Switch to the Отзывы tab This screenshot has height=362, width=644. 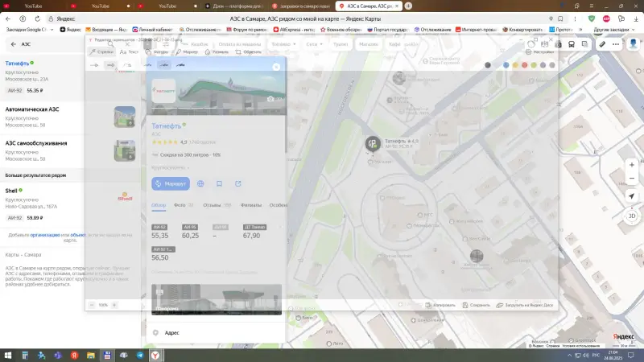pyautogui.click(x=217, y=205)
